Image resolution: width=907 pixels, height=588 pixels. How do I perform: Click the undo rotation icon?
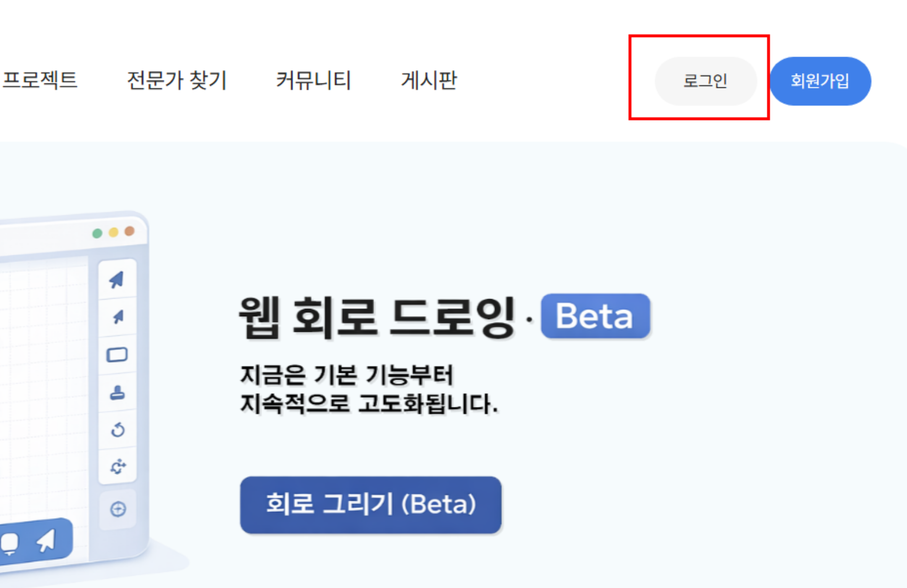pos(118,429)
